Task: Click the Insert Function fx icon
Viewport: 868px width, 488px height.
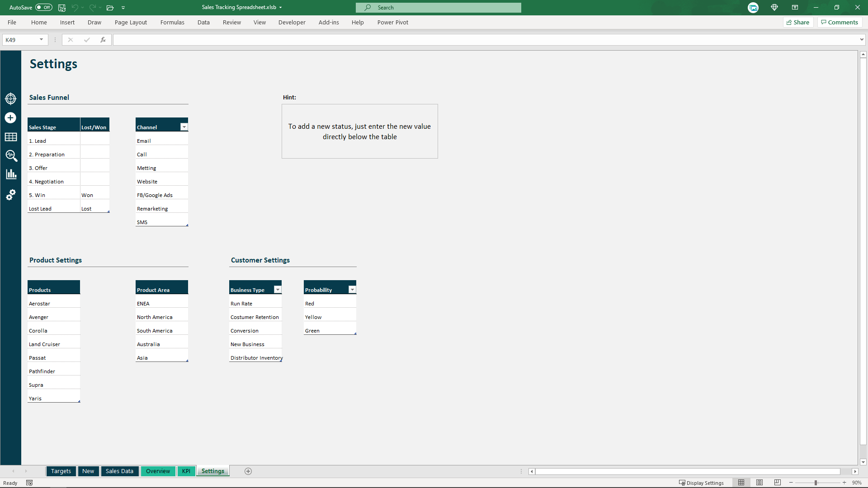Action: (103, 40)
